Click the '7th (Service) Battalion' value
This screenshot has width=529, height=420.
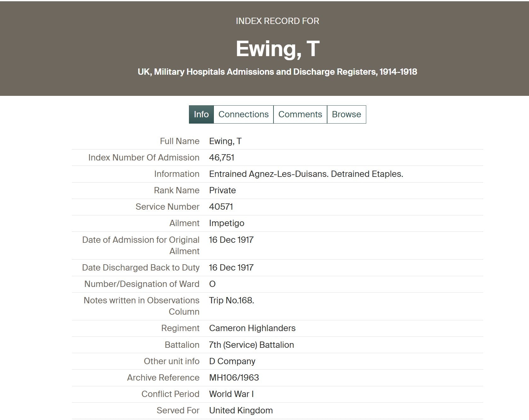tap(251, 345)
